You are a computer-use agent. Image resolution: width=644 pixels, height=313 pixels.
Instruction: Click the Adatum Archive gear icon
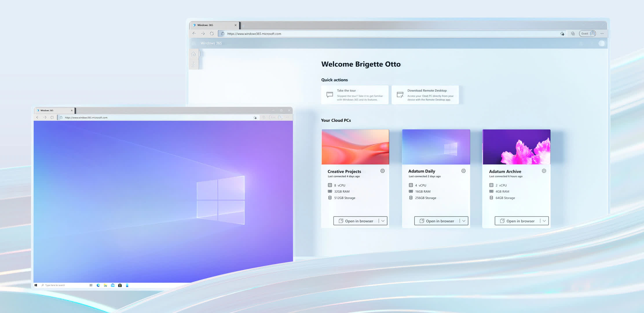click(x=544, y=171)
